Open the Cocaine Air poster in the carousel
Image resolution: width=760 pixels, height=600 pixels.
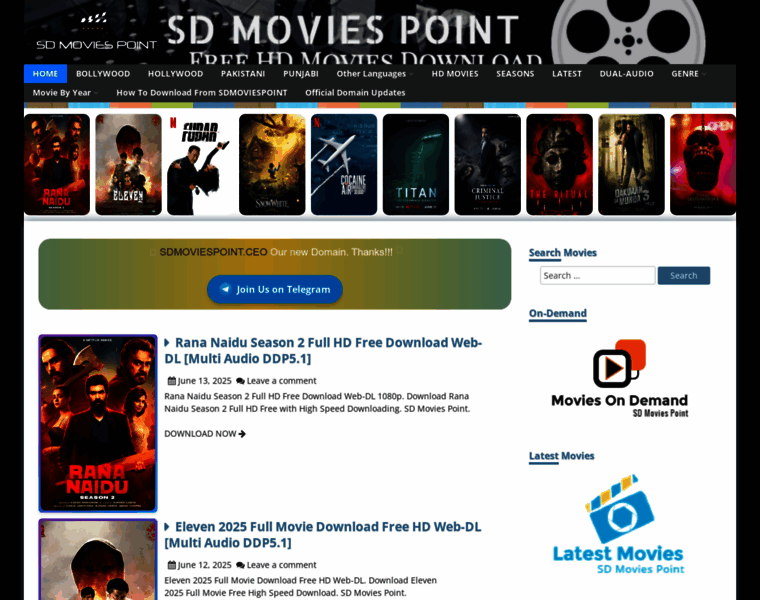(344, 164)
